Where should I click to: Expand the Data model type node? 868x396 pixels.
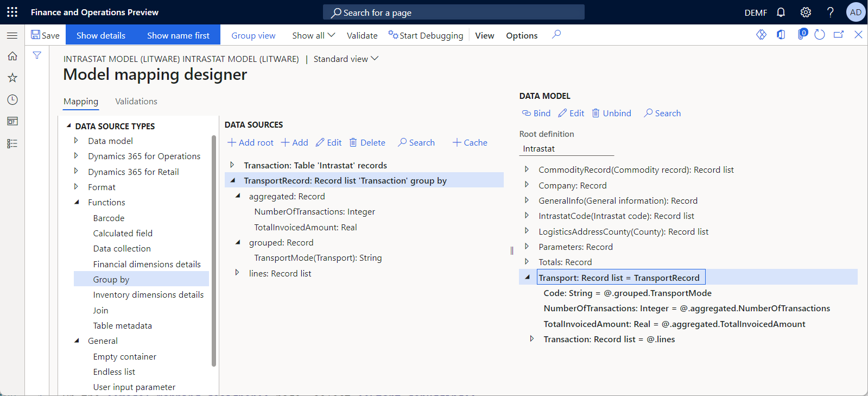coord(76,141)
